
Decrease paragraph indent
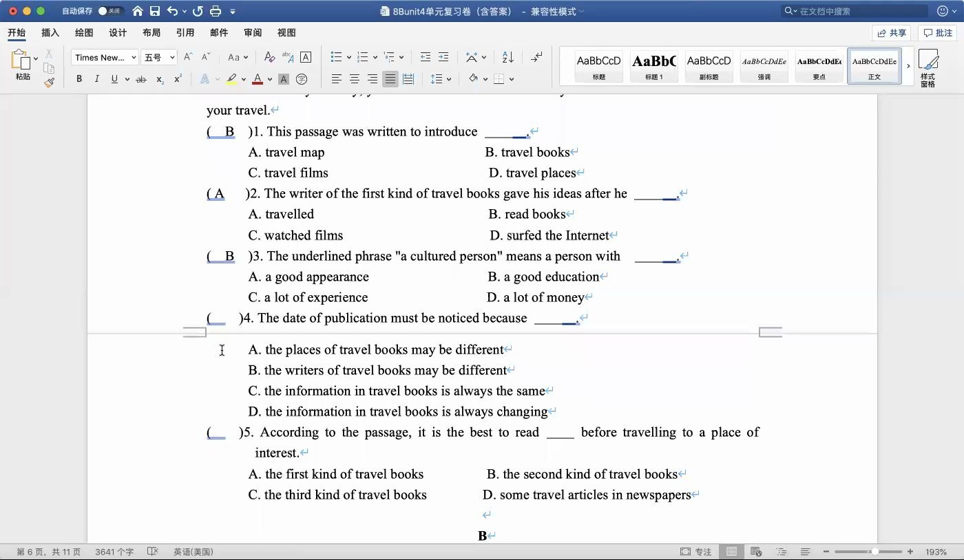click(426, 57)
